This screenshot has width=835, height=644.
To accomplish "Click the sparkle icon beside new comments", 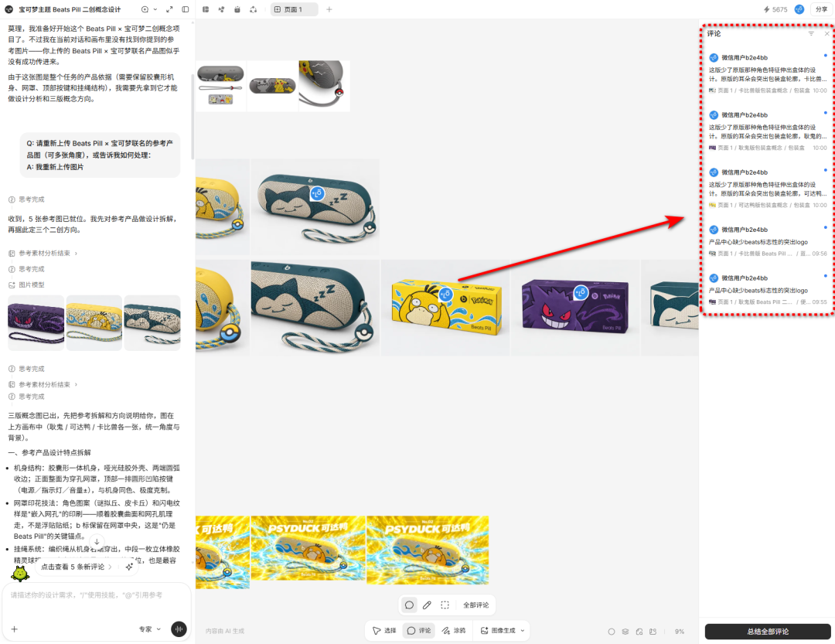I will (x=129, y=567).
